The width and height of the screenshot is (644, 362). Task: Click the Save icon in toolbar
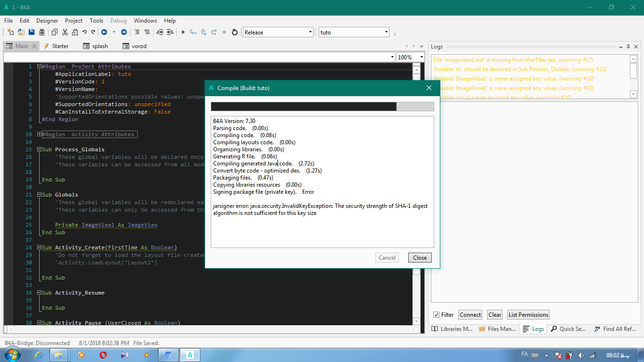32,32
